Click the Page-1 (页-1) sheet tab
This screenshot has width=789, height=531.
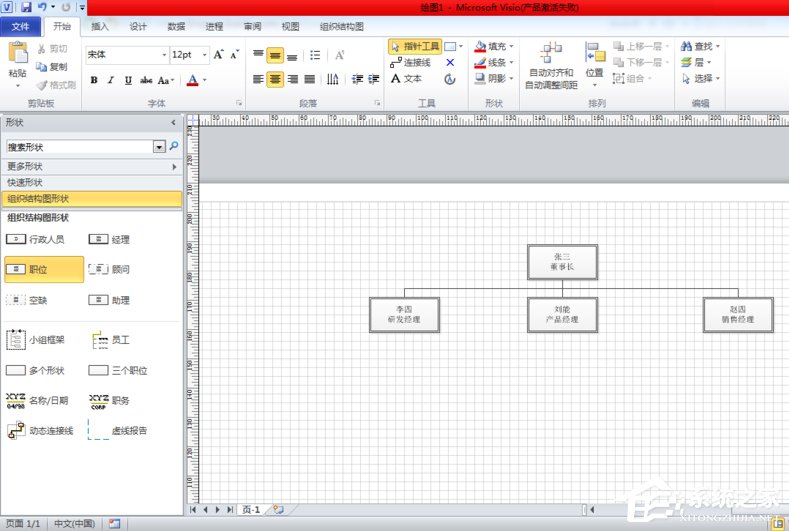[x=251, y=509]
